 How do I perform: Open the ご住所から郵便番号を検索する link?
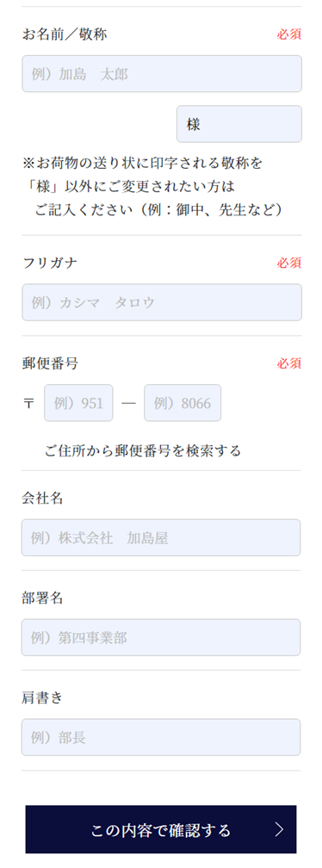coord(143,450)
